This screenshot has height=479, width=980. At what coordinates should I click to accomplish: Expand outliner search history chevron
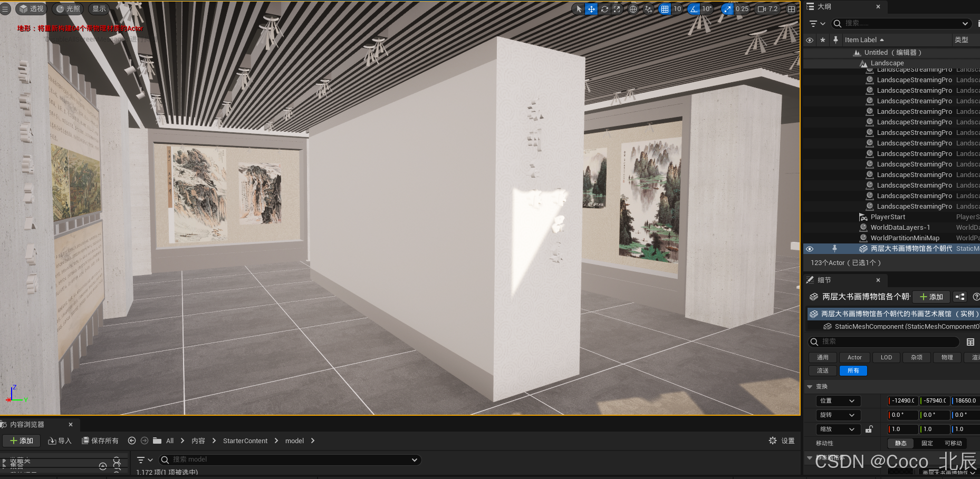(x=965, y=24)
